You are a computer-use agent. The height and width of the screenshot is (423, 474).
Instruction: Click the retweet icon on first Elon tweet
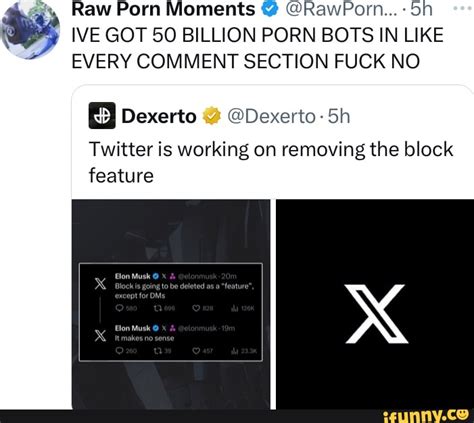point(157,309)
